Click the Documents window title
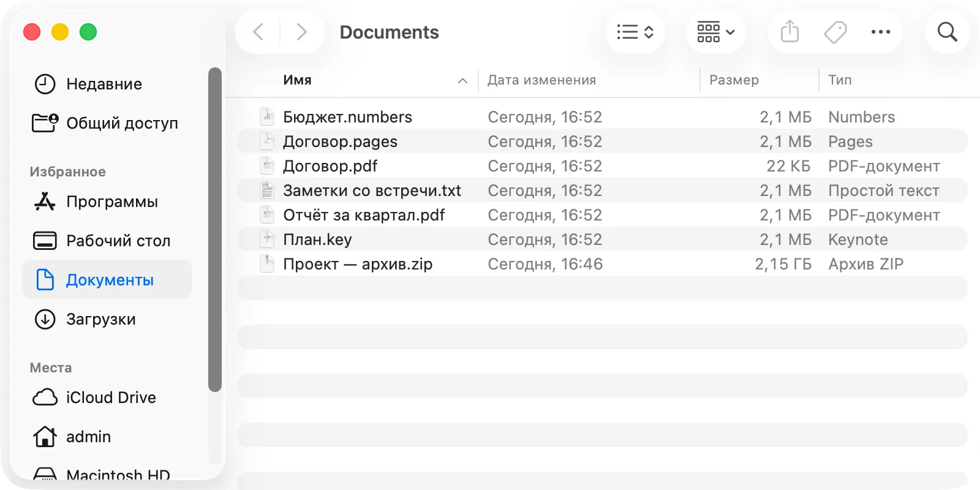Image resolution: width=980 pixels, height=490 pixels. coord(389,32)
